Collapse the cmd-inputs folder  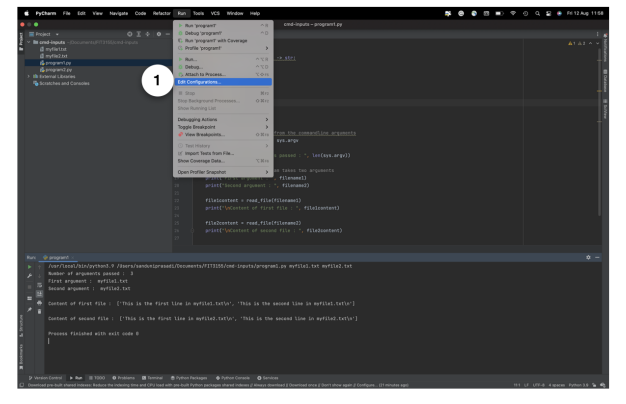tap(29, 42)
